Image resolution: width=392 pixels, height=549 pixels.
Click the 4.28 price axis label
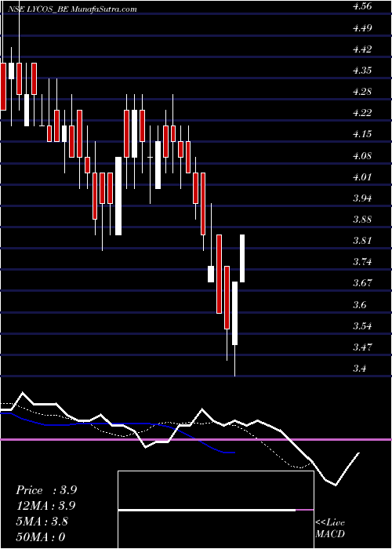click(363, 92)
